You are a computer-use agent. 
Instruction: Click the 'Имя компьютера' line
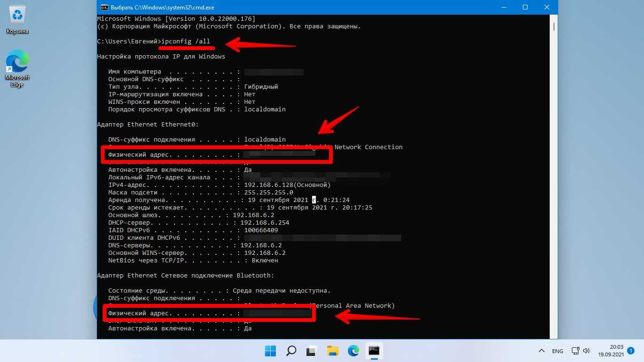click(206, 72)
